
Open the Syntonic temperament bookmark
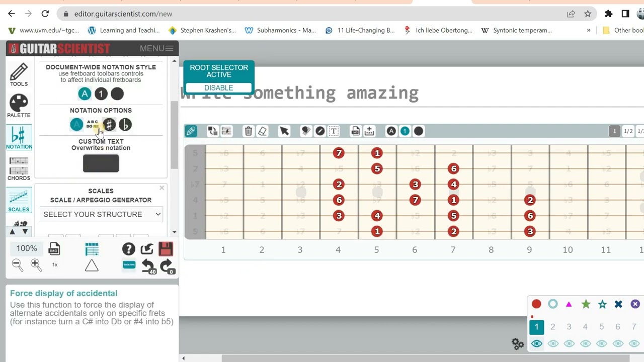pyautogui.click(x=517, y=30)
